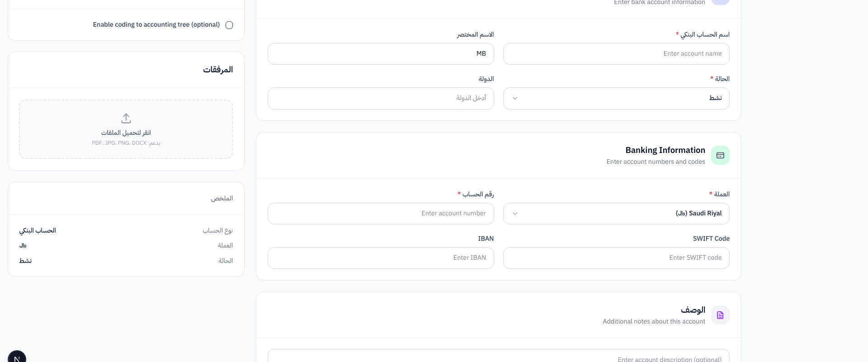This screenshot has width=868, height=362.
Task: Open the الحالة status dropdown showing نشط
Action: [616, 98]
